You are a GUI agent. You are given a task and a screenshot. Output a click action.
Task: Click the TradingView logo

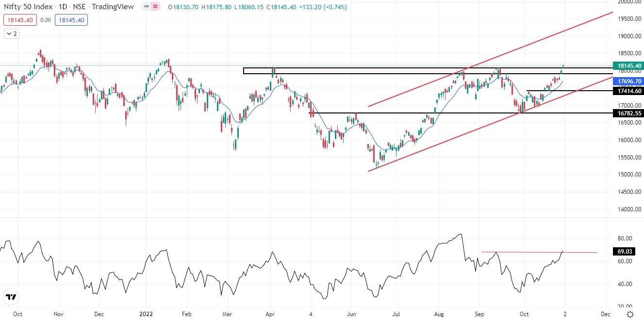click(11, 297)
